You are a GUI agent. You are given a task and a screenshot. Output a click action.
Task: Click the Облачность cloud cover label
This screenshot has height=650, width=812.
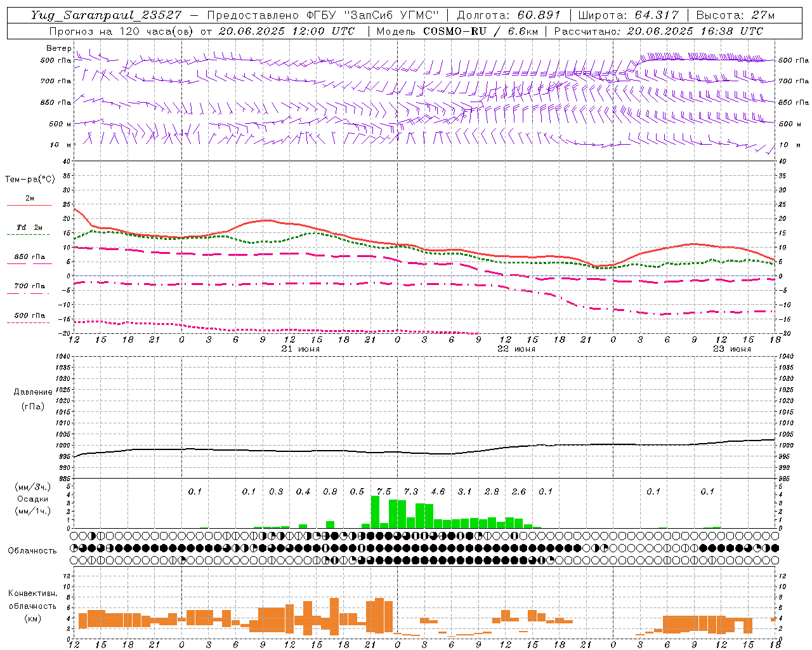(x=32, y=551)
